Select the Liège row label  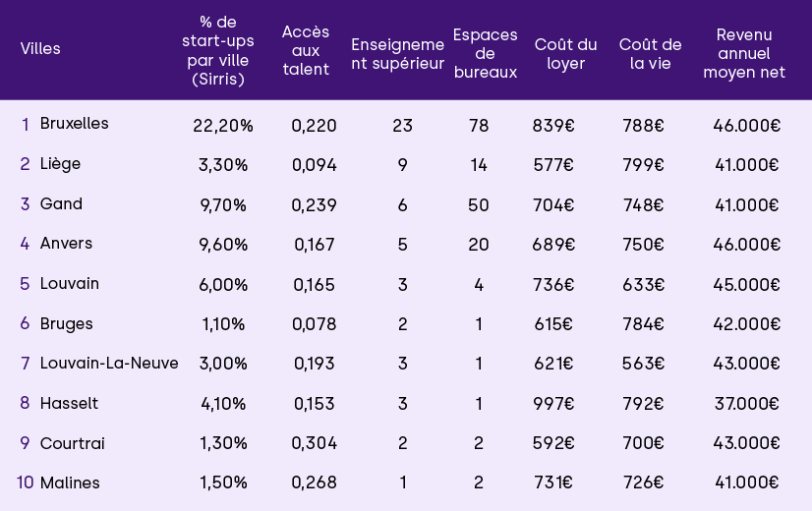(60, 164)
